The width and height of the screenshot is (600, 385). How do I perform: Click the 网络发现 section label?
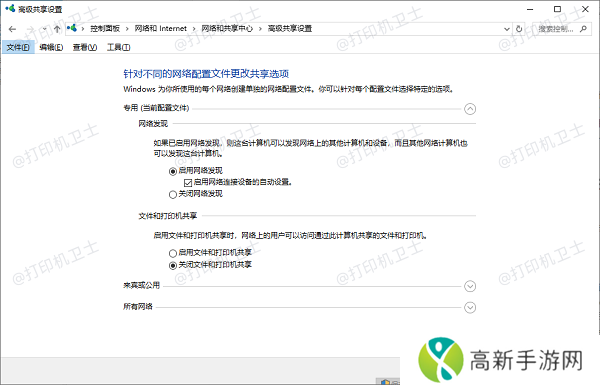(x=153, y=124)
